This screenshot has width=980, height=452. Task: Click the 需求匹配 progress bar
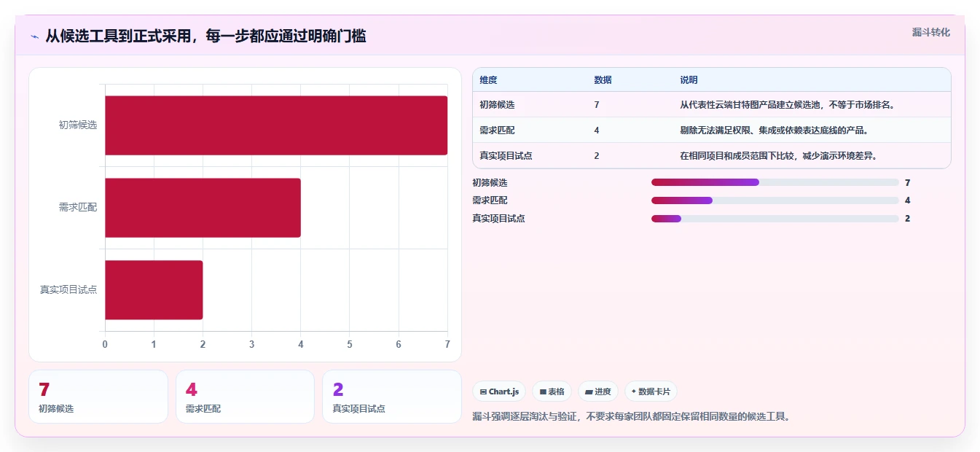pos(775,200)
